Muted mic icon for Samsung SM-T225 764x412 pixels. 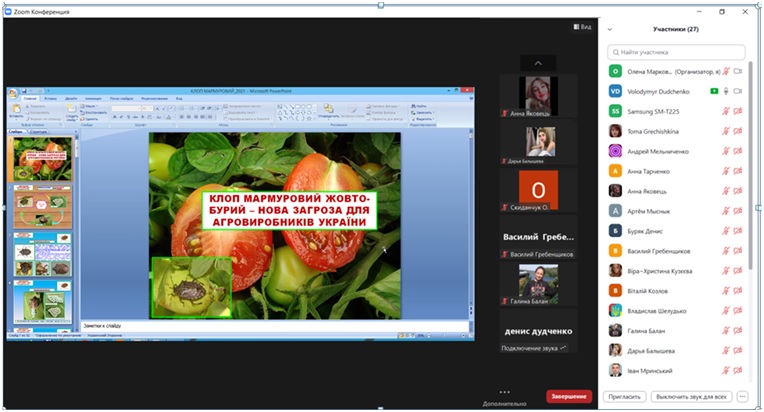point(726,111)
